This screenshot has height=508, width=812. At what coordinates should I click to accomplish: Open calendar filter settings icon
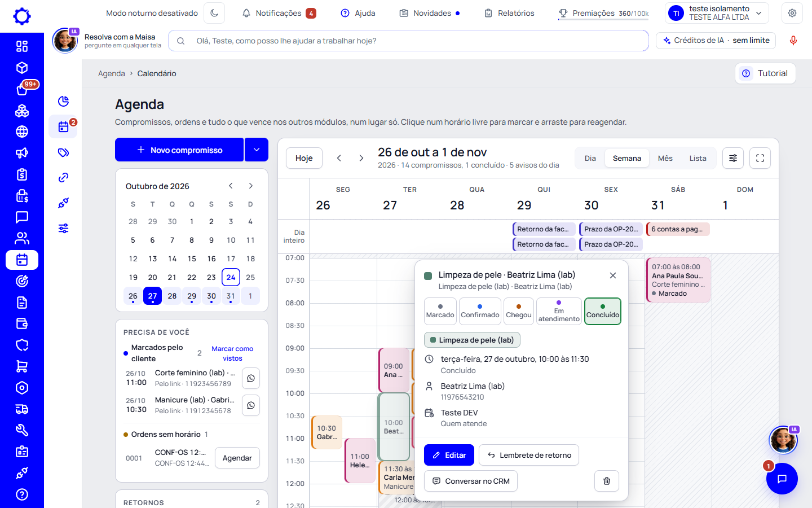click(733, 158)
